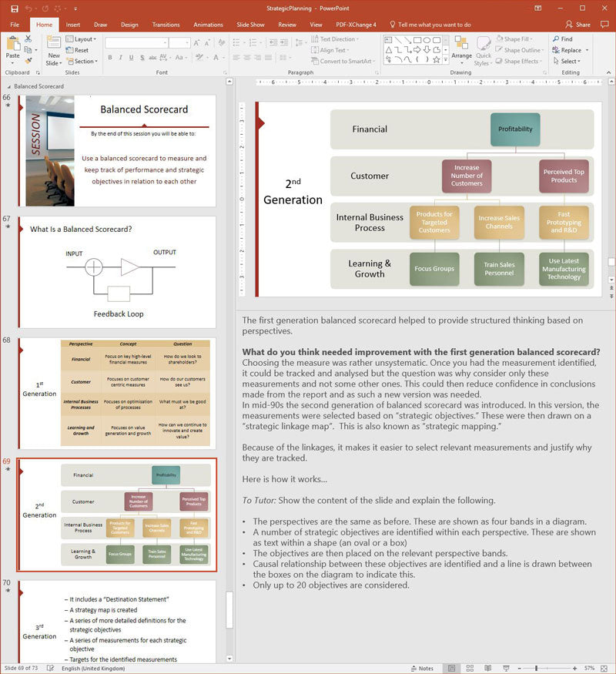Screen dimensions: 616x674
Task: Toggle Bold formatting
Action: click(110, 58)
